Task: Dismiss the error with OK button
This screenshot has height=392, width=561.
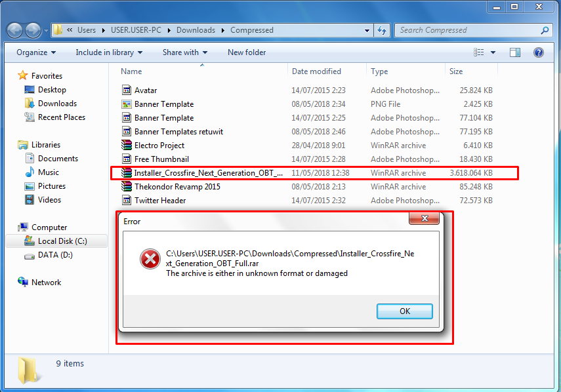Action: click(x=404, y=311)
